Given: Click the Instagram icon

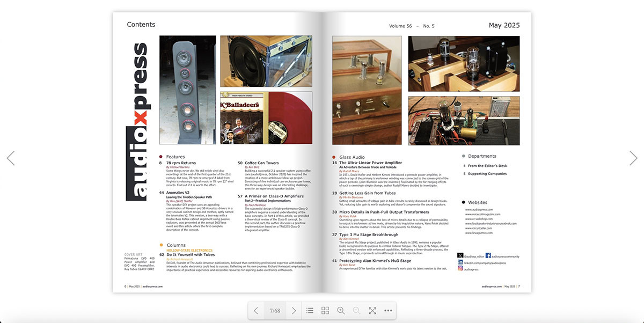Looking at the screenshot, I should [460, 269].
